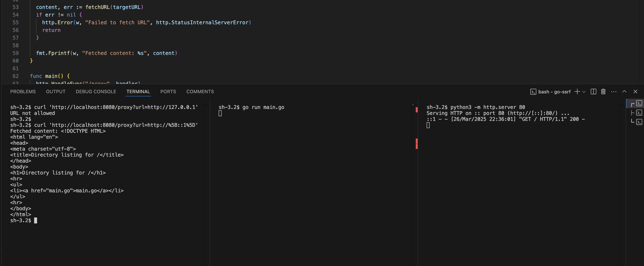
Task: Click the 'Failed to fetch URL' string
Action: [x=117, y=23]
